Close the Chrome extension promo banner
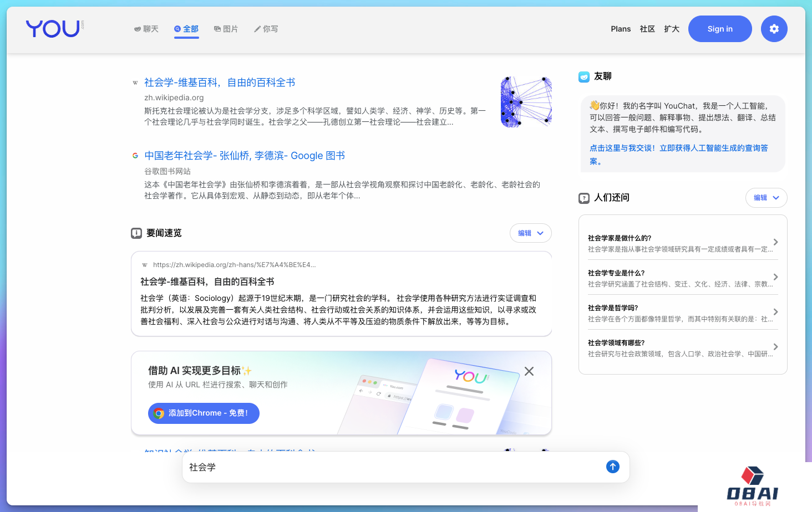Viewport: 812px width, 512px height. pyautogui.click(x=529, y=371)
